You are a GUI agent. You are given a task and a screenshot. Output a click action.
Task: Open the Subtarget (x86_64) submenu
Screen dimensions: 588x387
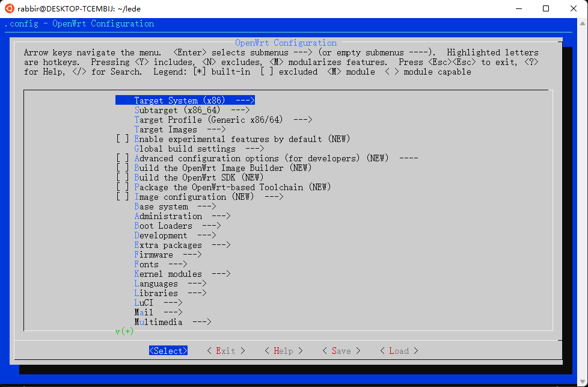click(x=192, y=110)
